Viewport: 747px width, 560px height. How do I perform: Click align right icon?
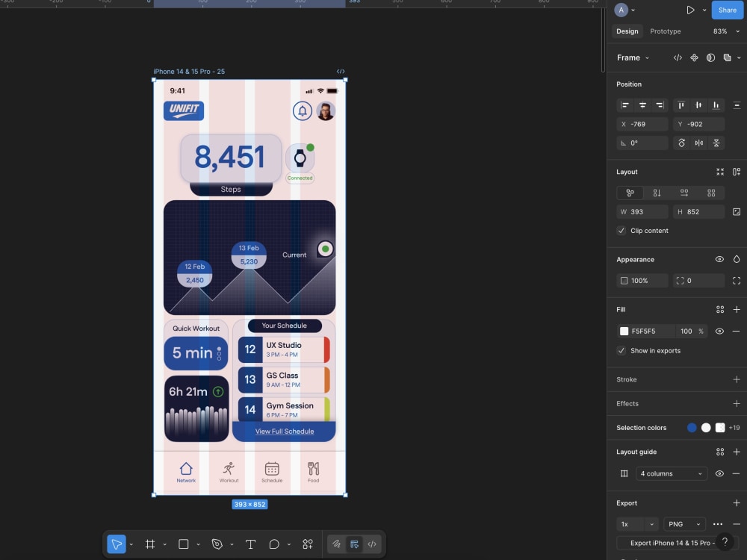660,105
